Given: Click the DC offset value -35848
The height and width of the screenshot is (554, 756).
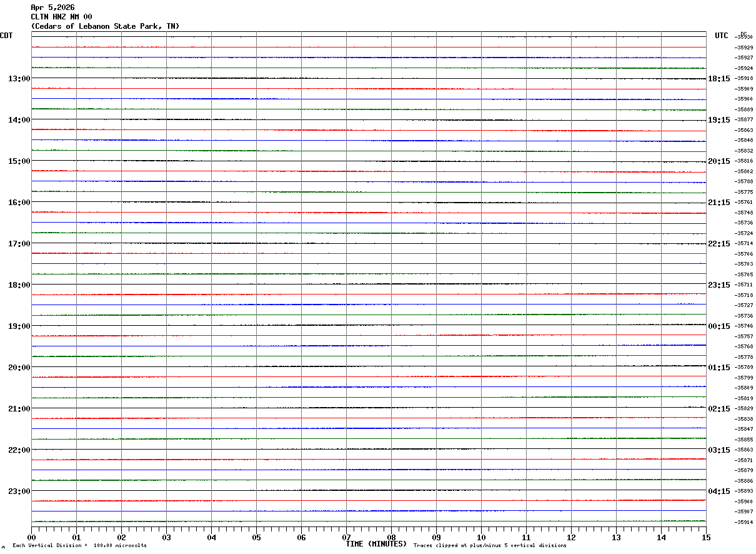Looking at the screenshot, I should point(744,140).
